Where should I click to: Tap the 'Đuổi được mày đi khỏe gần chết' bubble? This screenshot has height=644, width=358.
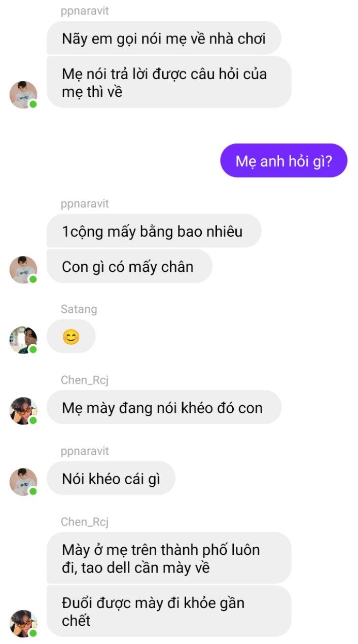click(169, 611)
